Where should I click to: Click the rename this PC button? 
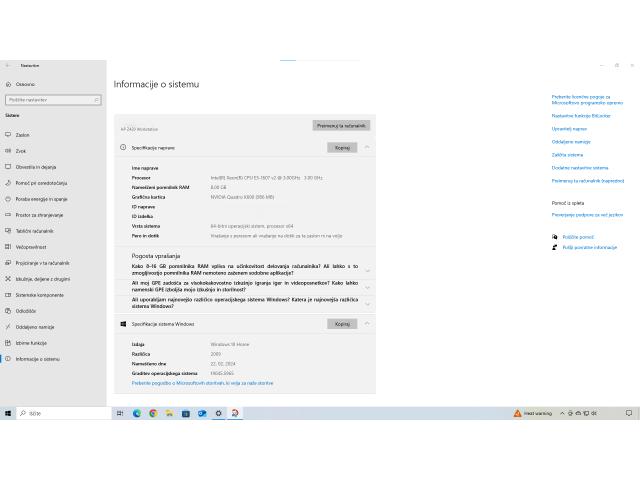[341, 126]
